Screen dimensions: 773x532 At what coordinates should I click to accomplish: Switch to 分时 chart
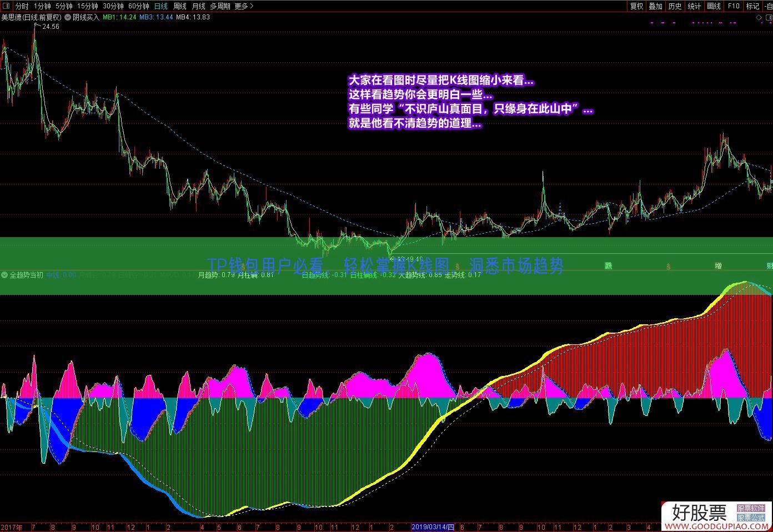22,6
